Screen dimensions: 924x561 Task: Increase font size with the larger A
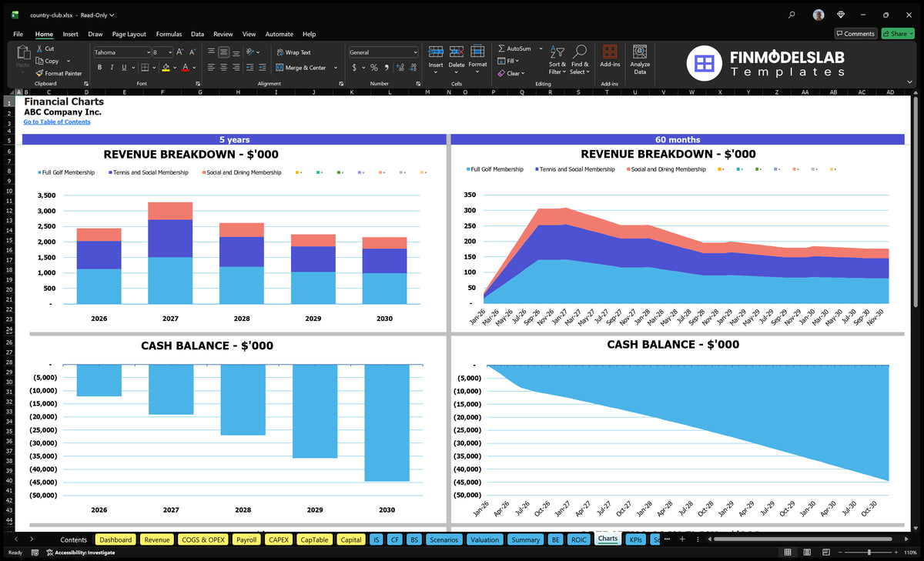[x=180, y=52]
